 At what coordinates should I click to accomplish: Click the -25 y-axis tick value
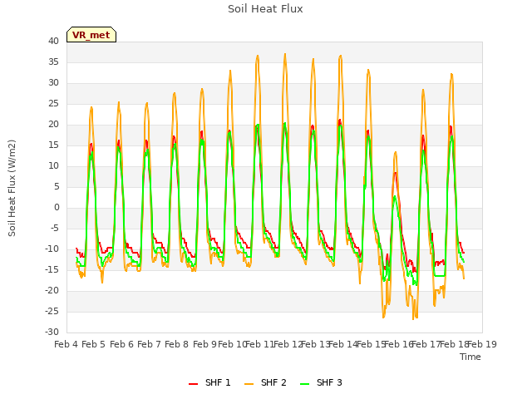(52, 312)
